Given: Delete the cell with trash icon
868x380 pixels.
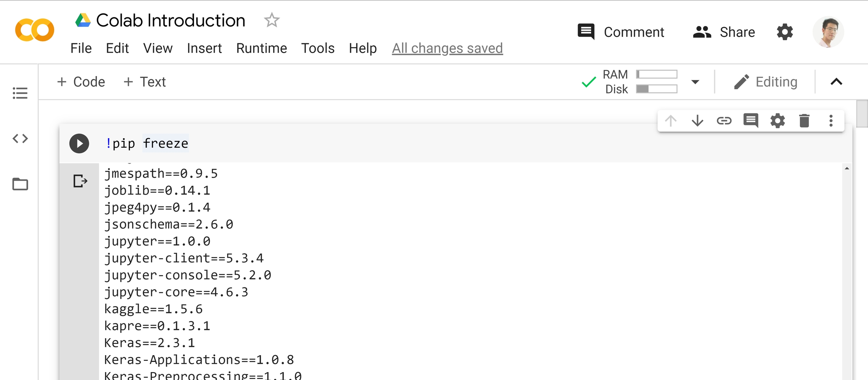Looking at the screenshot, I should pyautogui.click(x=804, y=121).
